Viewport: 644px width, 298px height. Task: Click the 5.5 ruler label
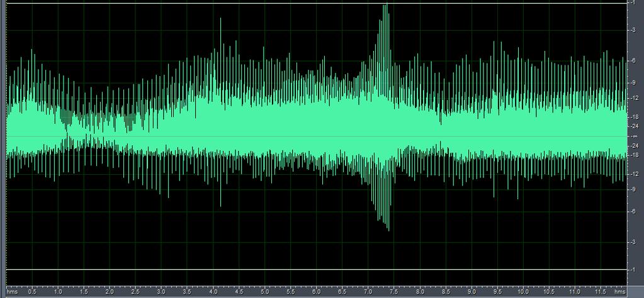click(290, 292)
